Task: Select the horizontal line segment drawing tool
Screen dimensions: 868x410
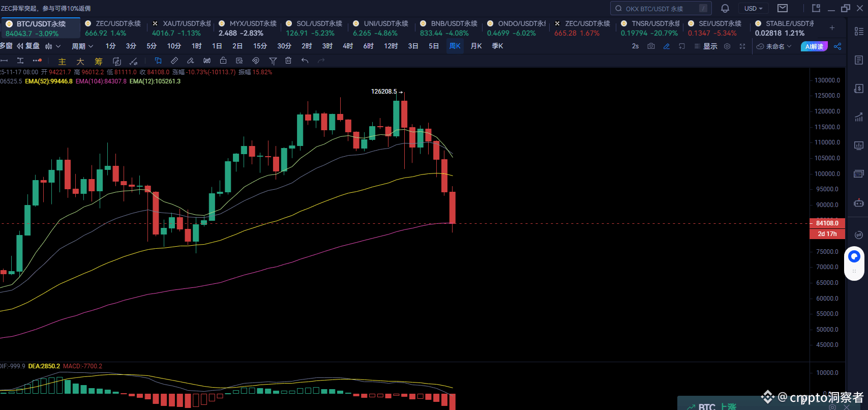Action: click(x=4, y=61)
